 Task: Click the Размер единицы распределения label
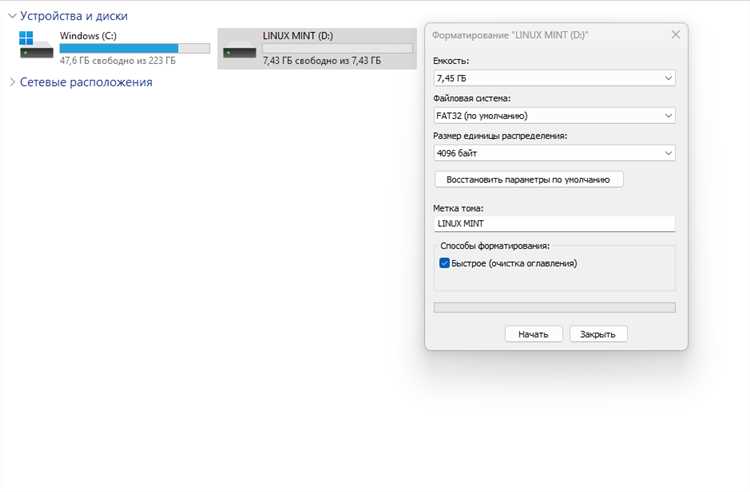pos(500,136)
